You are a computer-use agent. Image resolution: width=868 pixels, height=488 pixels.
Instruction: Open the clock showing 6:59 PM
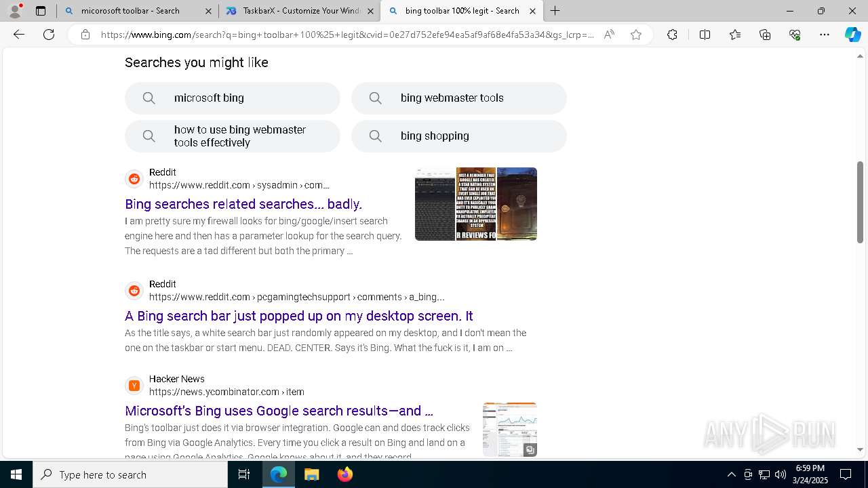pos(810,474)
